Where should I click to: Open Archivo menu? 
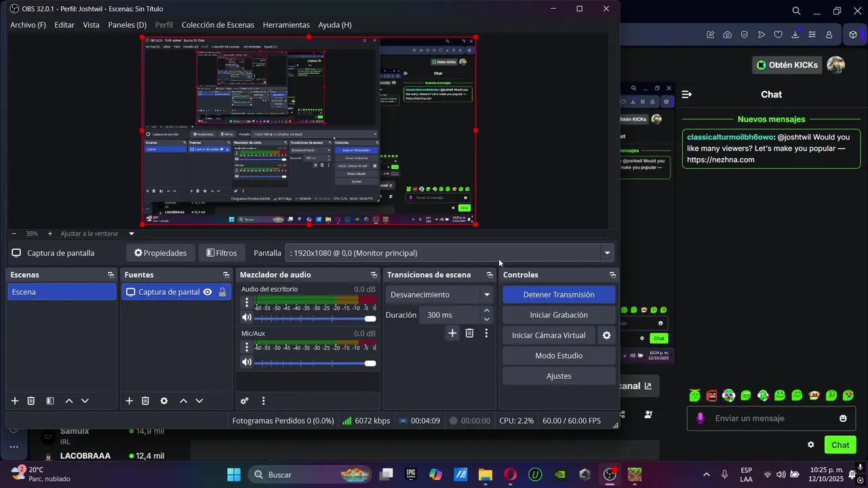click(28, 24)
